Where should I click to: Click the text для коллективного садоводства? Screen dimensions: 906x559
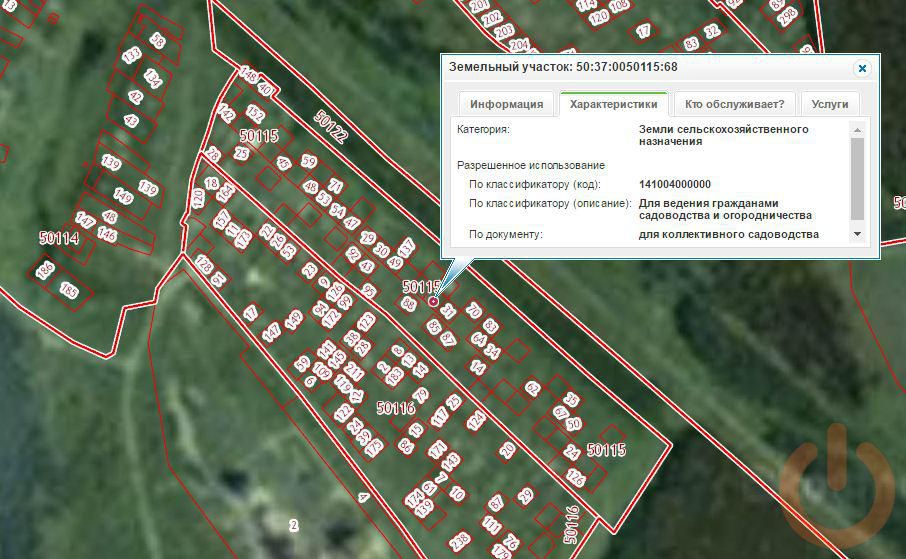728,234
